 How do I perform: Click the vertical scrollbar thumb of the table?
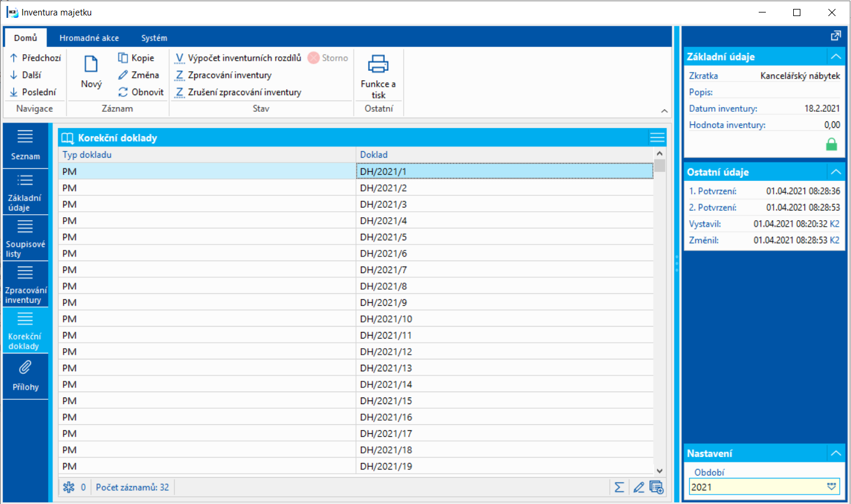(660, 165)
